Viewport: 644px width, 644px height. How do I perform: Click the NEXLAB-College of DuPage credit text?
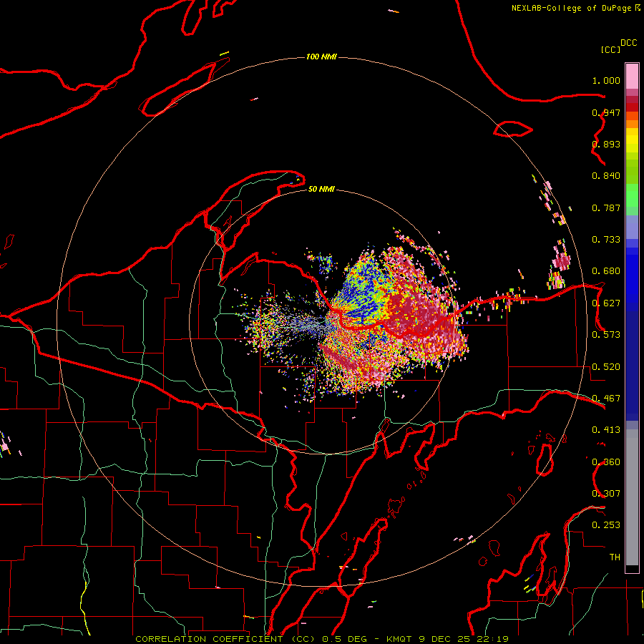click(x=571, y=8)
